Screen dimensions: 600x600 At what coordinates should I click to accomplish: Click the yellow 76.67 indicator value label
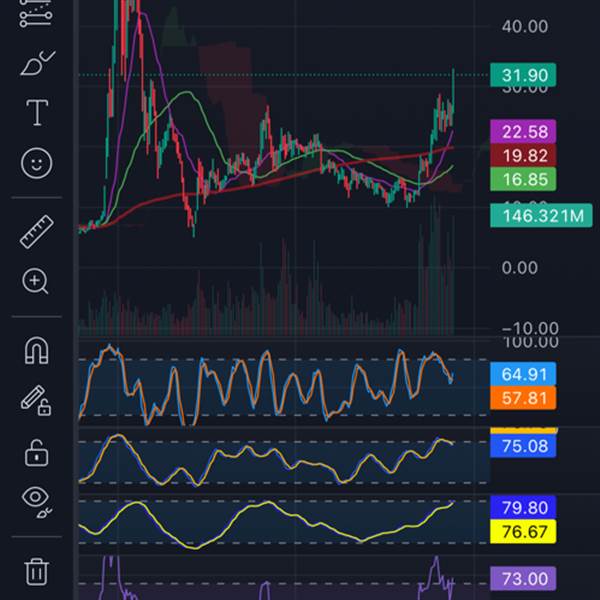click(523, 532)
